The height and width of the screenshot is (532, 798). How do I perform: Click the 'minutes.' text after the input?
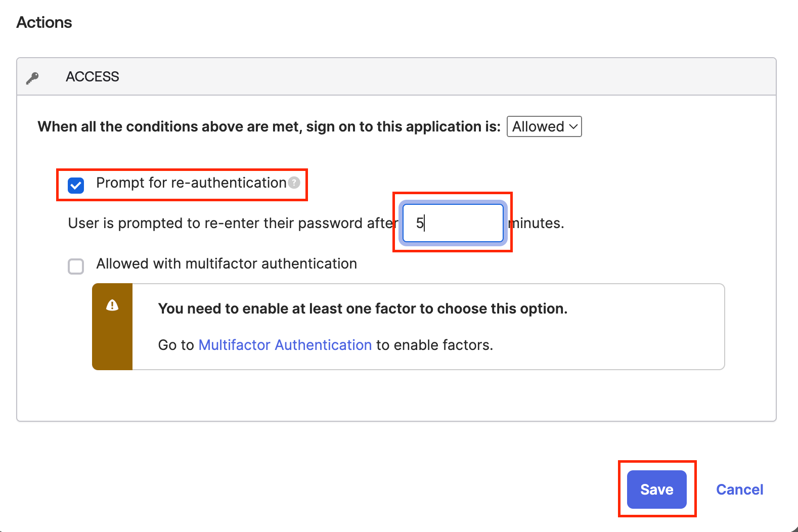[538, 223]
